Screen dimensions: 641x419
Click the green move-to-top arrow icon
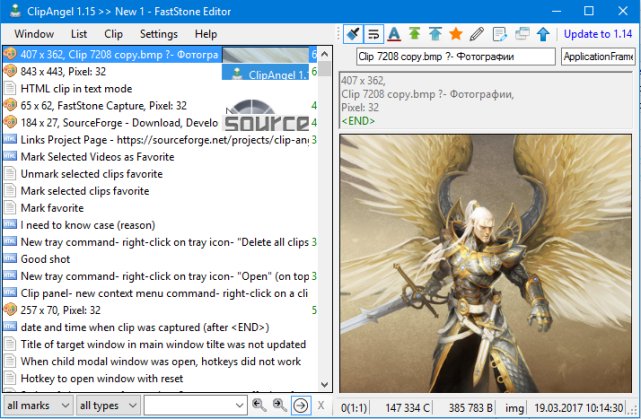[x=415, y=34]
